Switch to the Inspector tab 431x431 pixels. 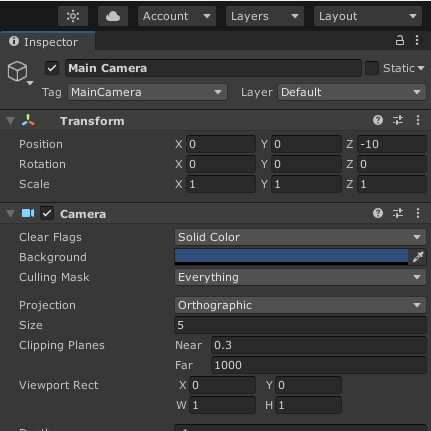pos(47,42)
